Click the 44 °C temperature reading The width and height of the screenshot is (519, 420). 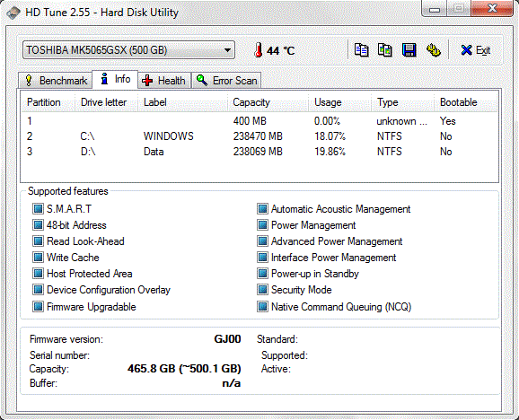coord(281,50)
